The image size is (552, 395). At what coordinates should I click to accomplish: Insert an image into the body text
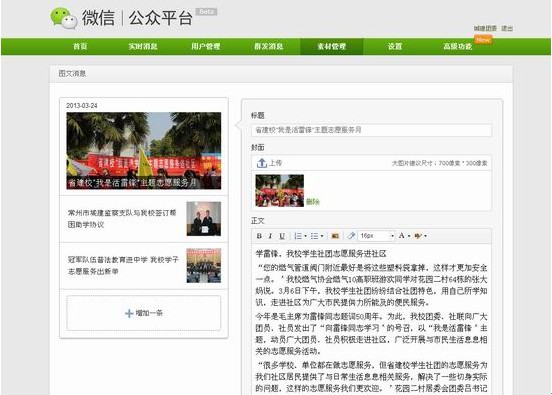click(x=335, y=236)
